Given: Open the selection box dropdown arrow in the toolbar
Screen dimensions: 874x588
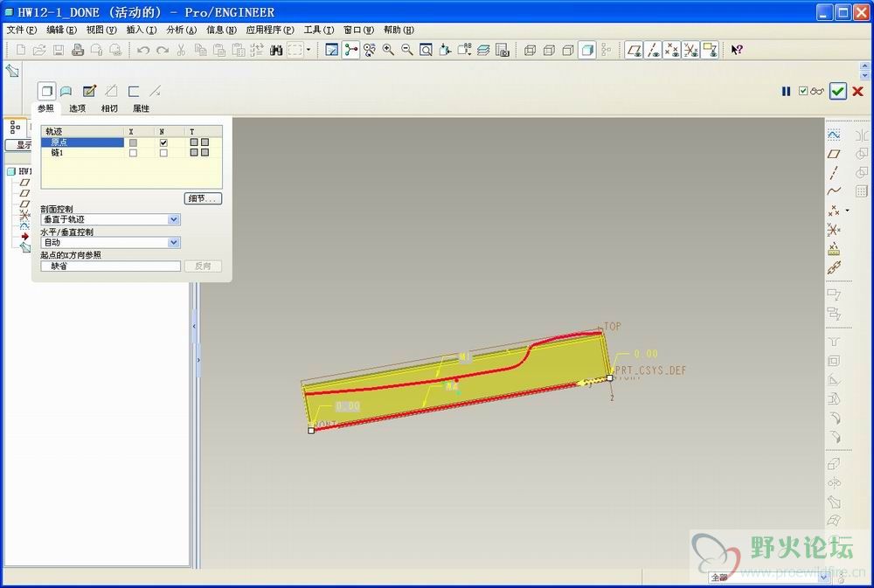Looking at the screenshot, I should pos(309,50).
